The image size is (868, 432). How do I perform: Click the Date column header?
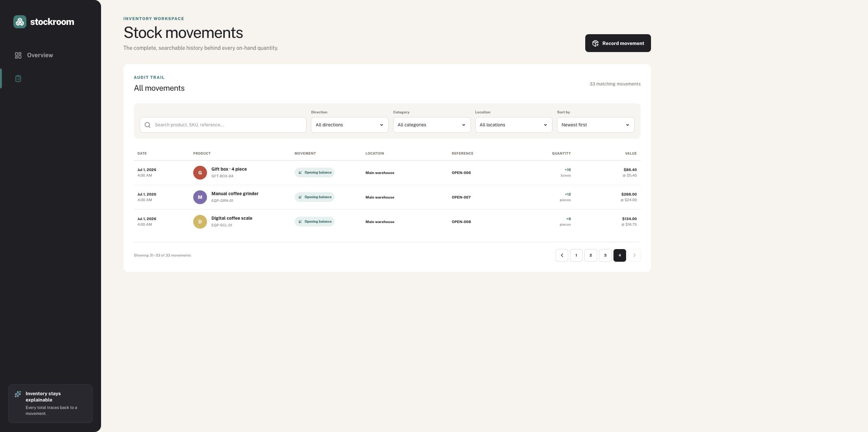coord(142,154)
